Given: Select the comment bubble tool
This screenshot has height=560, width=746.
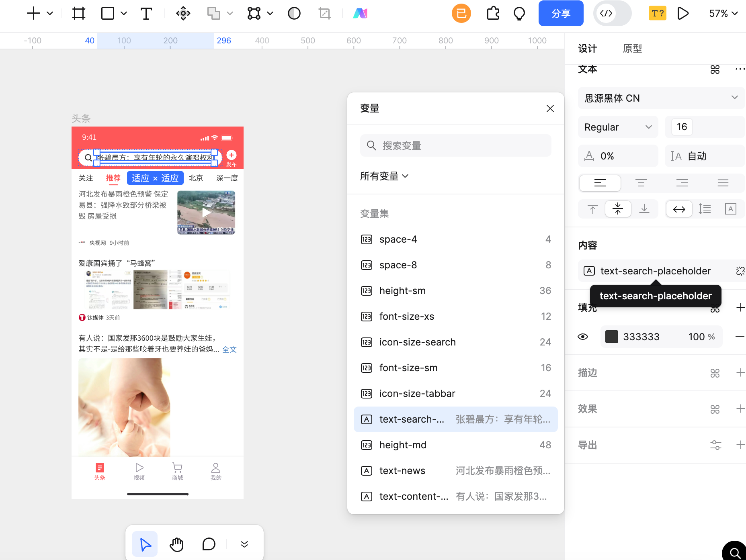Looking at the screenshot, I should pyautogui.click(x=209, y=544).
